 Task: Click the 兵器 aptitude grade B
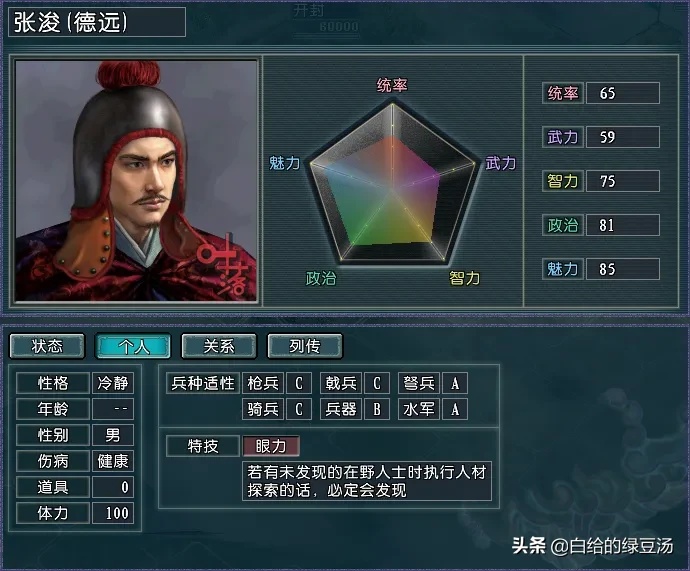coord(377,409)
